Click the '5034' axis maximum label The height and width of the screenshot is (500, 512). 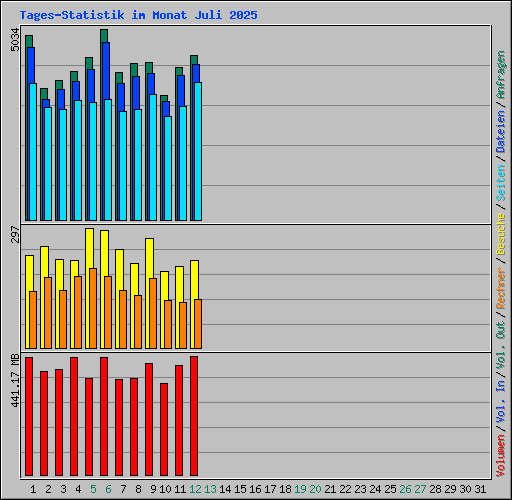tap(15, 40)
